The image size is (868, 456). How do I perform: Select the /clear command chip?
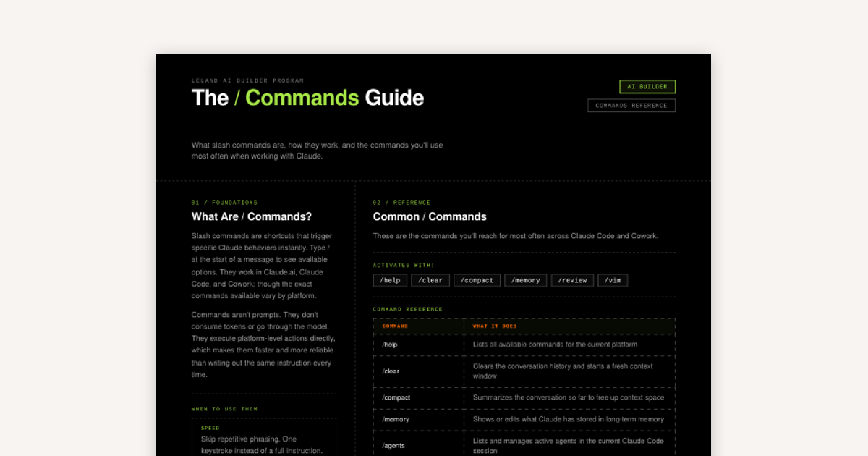(x=430, y=280)
